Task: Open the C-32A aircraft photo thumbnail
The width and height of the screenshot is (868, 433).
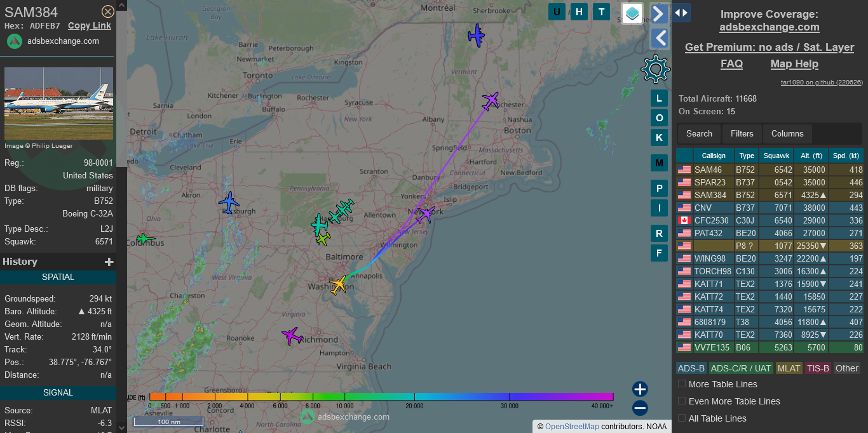Action: pyautogui.click(x=58, y=103)
